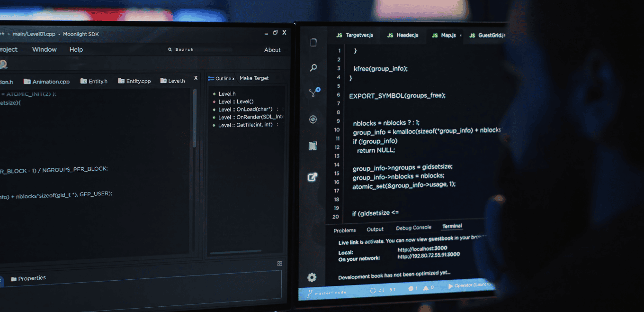Click the Search magnifier in activity bar
The height and width of the screenshot is (312, 644).
(313, 68)
